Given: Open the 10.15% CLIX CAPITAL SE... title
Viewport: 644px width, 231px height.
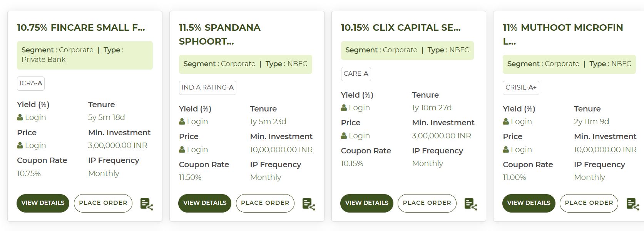Looking at the screenshot, I should 401,28.
